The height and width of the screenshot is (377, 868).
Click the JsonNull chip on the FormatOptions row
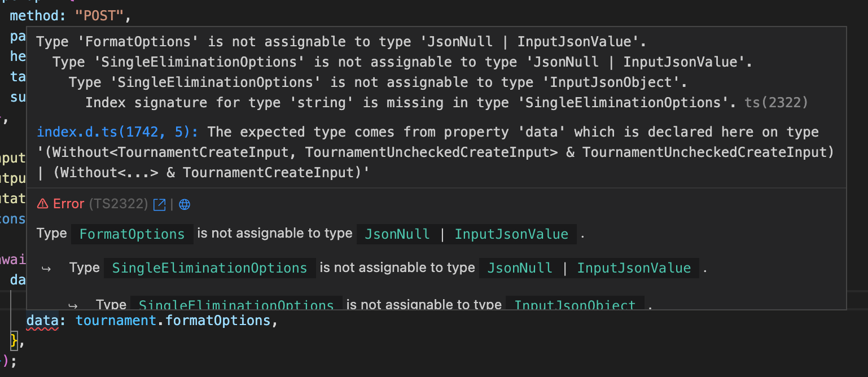click(x=397, y=234)
